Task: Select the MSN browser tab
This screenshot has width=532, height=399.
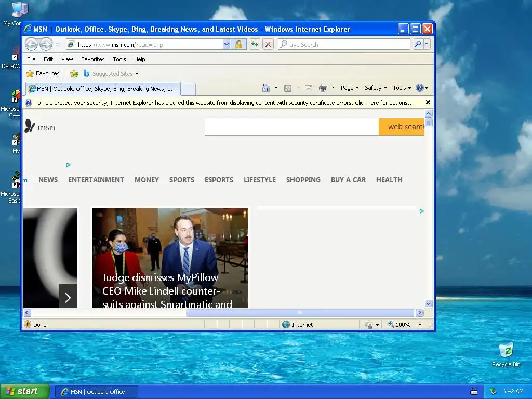Action: [x=103, y=89]
